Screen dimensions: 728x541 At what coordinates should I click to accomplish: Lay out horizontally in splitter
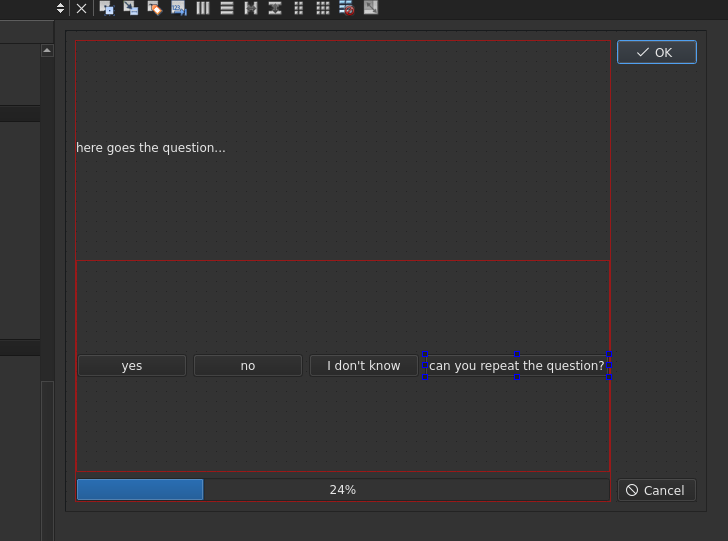pos(251,8)
